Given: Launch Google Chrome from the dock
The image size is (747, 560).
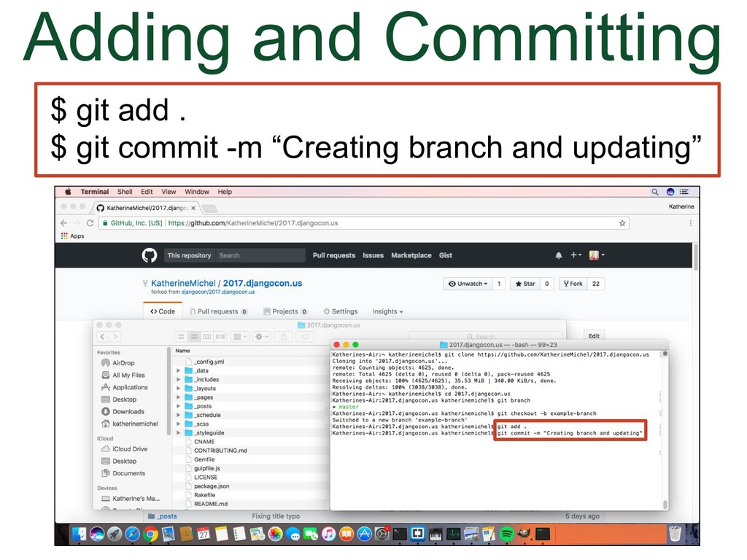Looking at the screenshot, I should (x=151, y=534).
